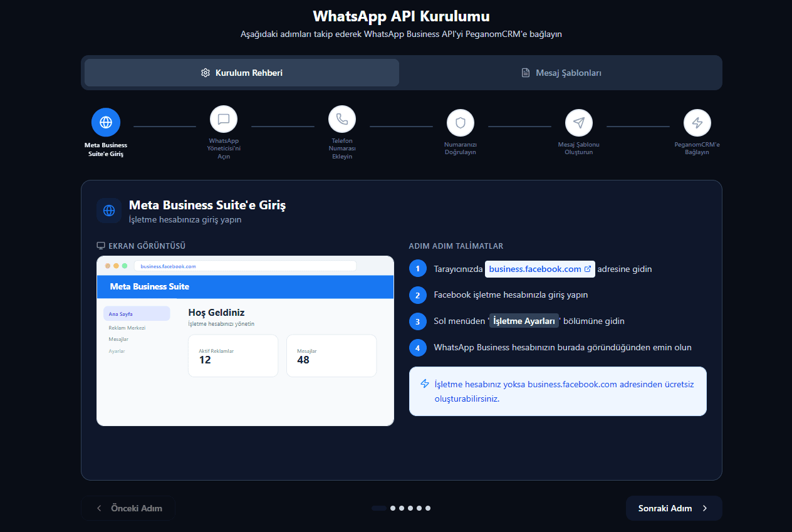The image size is (792, 532).
Task: Click 'Ana Sayfa' in the screenshot sidebar
Action: [x=137, y=314]
